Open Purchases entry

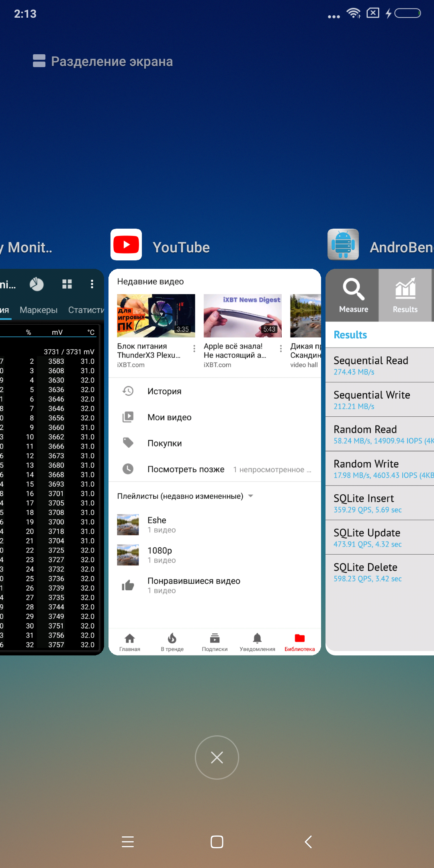(215, 443)
